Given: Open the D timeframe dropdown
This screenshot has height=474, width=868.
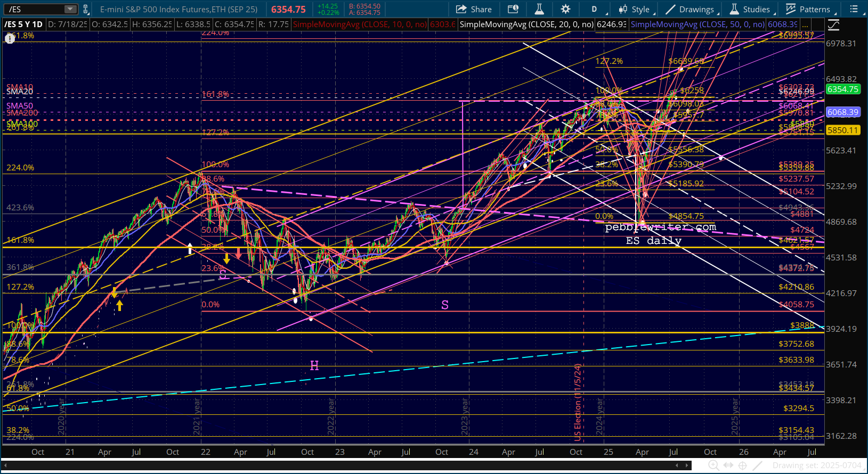Looking at the screenshot, I should pyautogui.click(x=595, y=9).
